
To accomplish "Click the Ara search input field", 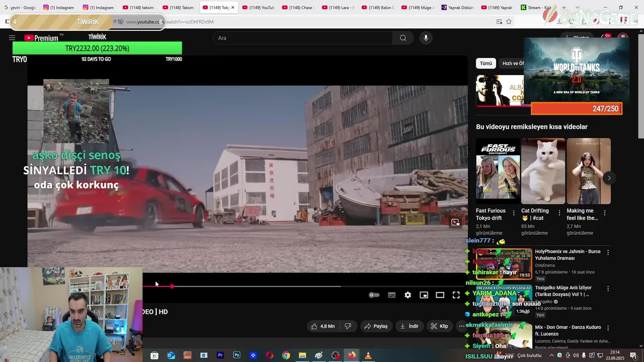I will tap(303, 38).
